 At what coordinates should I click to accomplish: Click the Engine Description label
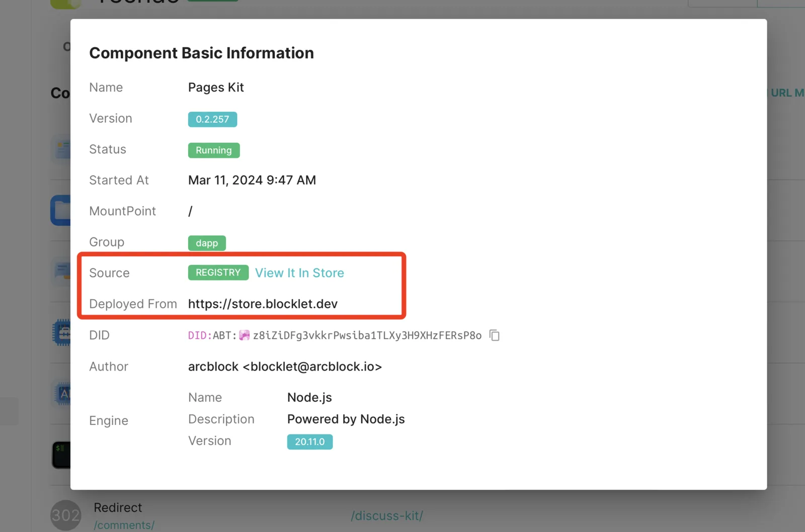click(x=221, y=419)
